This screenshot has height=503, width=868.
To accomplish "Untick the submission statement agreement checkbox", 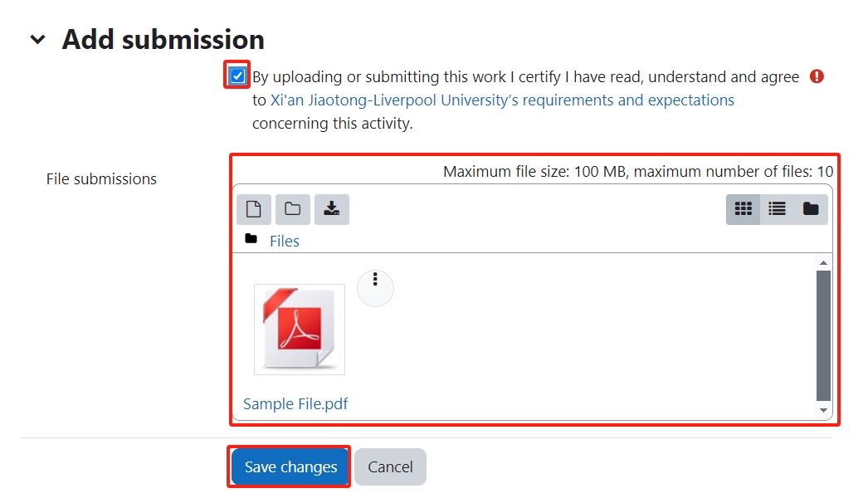I will tap(237, 76).
